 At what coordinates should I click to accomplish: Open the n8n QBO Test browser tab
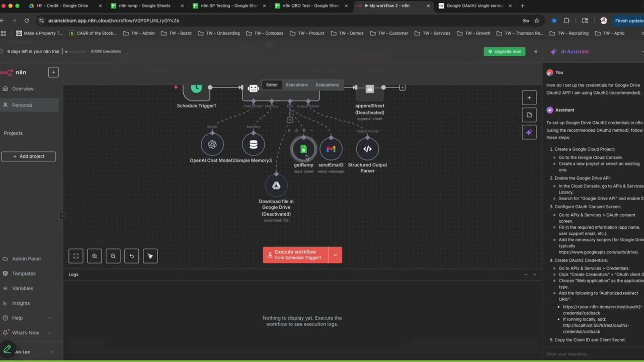tap(310, 6)
